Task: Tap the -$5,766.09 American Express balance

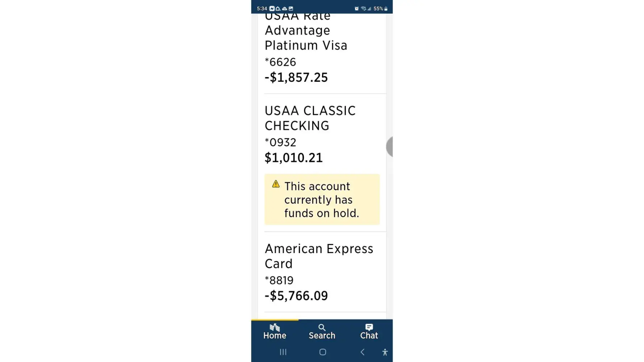Action: pyautogui.click(x=296, y=296)
